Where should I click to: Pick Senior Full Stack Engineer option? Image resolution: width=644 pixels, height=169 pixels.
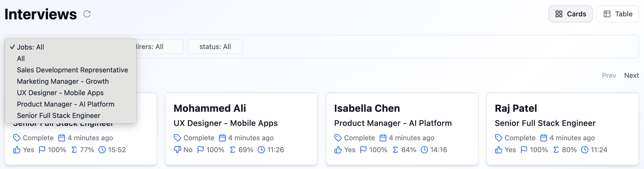coord(59,116)
